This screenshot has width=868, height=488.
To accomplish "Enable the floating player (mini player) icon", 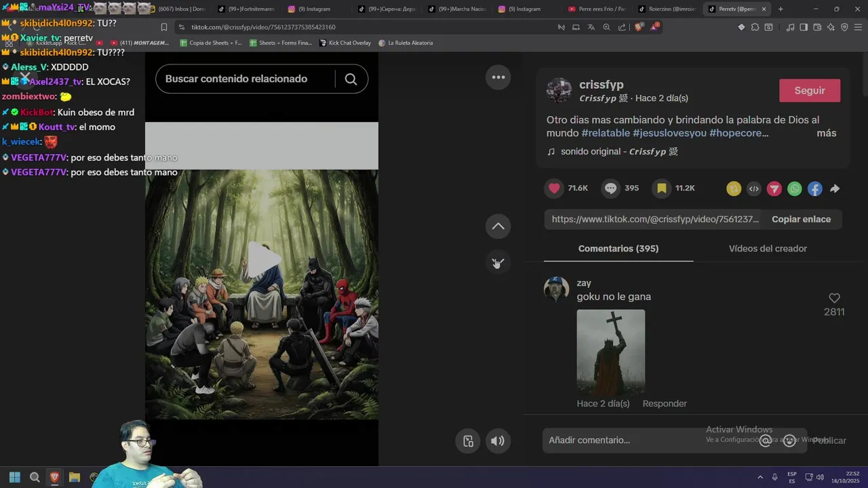I will 468,441.
